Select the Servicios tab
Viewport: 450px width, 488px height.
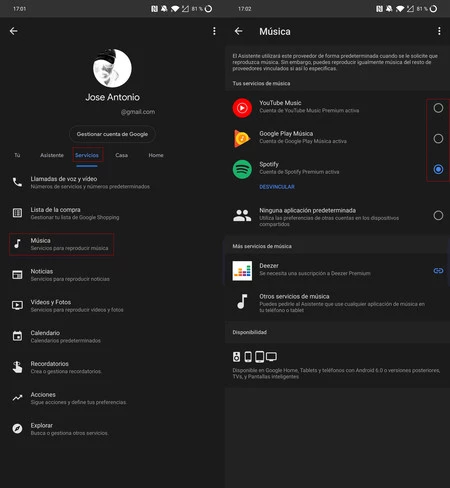coord(87,155)
